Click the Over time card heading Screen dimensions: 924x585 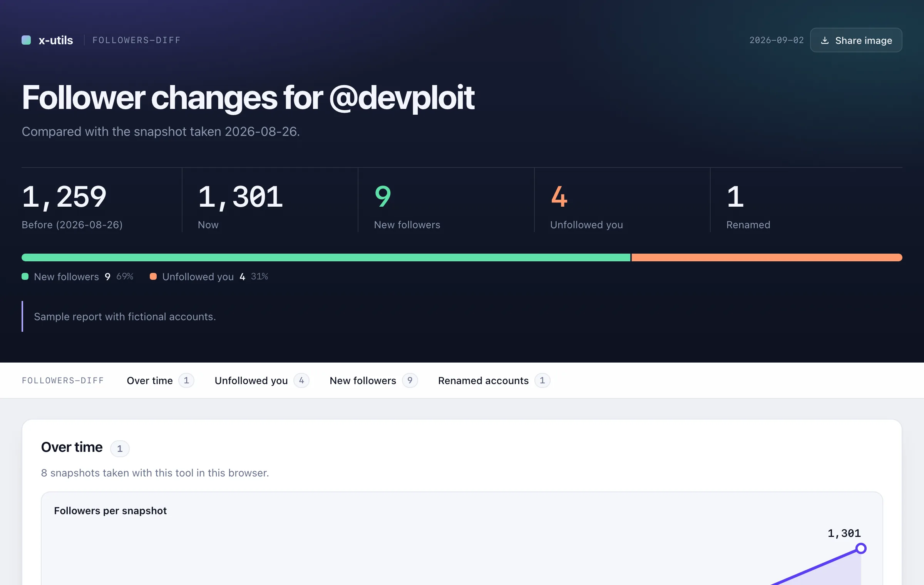[72, 447]
